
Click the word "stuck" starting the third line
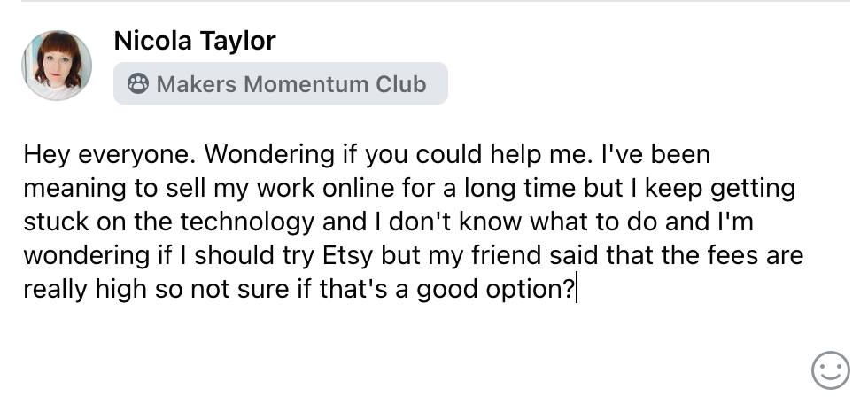coord(56,222)
